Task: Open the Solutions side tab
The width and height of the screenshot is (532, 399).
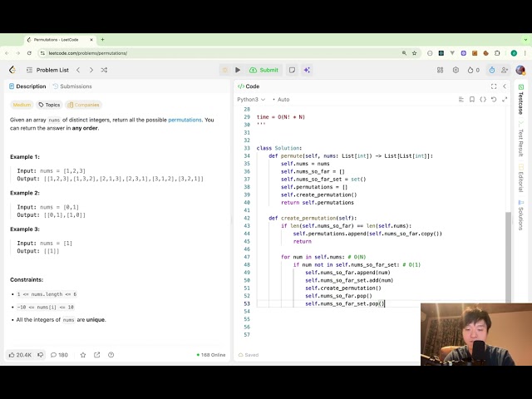Action: (x=521, y=215)
